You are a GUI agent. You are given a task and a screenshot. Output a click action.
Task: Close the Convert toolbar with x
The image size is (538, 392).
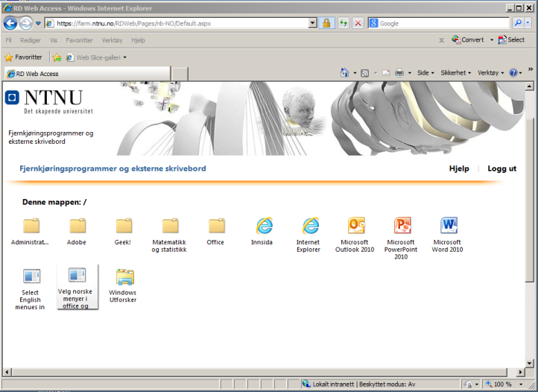(x=442, y=40)
